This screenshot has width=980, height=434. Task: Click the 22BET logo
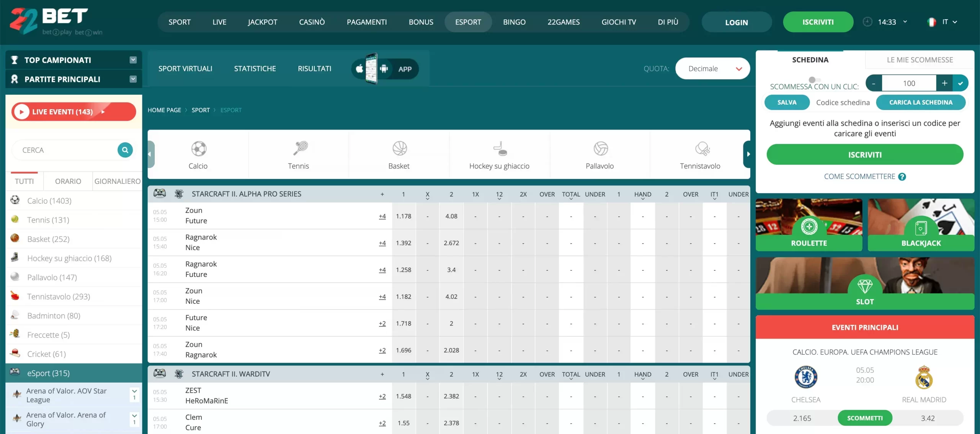tap(56, 22)
